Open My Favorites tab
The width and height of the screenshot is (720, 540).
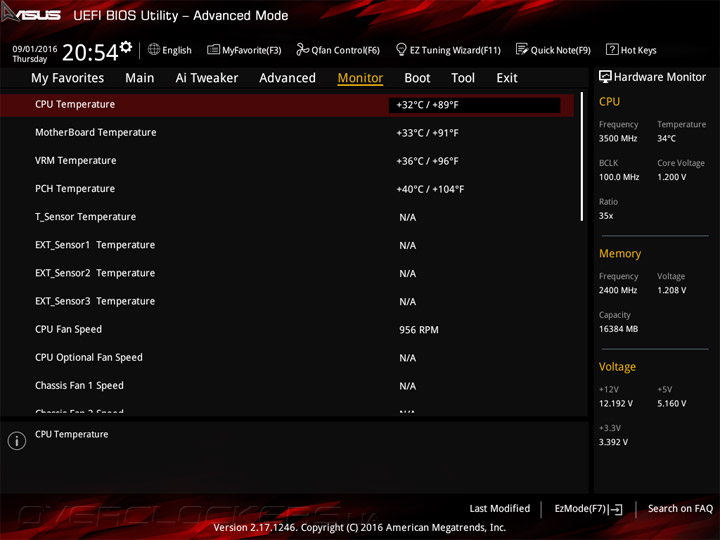coord(68,78)
